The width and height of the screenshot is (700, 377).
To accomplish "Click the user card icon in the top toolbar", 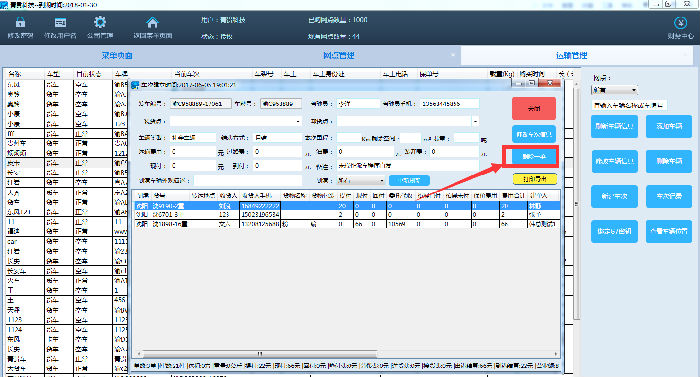I will tap(60, 22).
